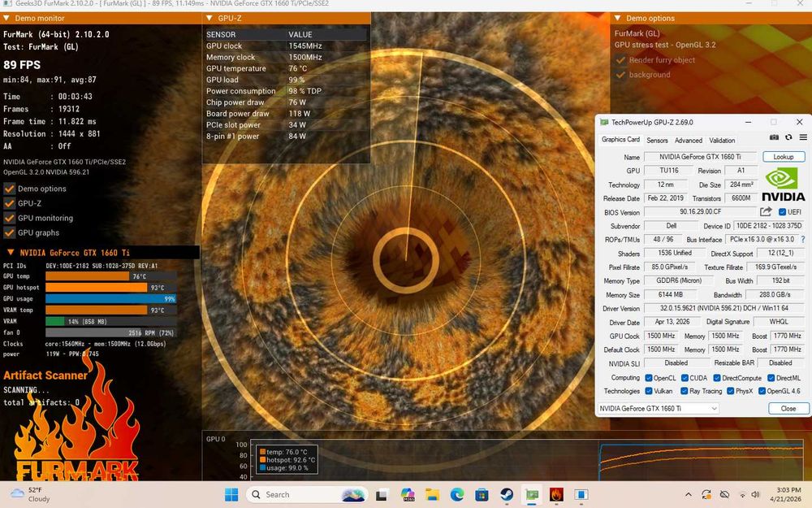Open network Wi-Fi tray icon
The width and height of the screenshot is (812, 508).
[743, 495]
